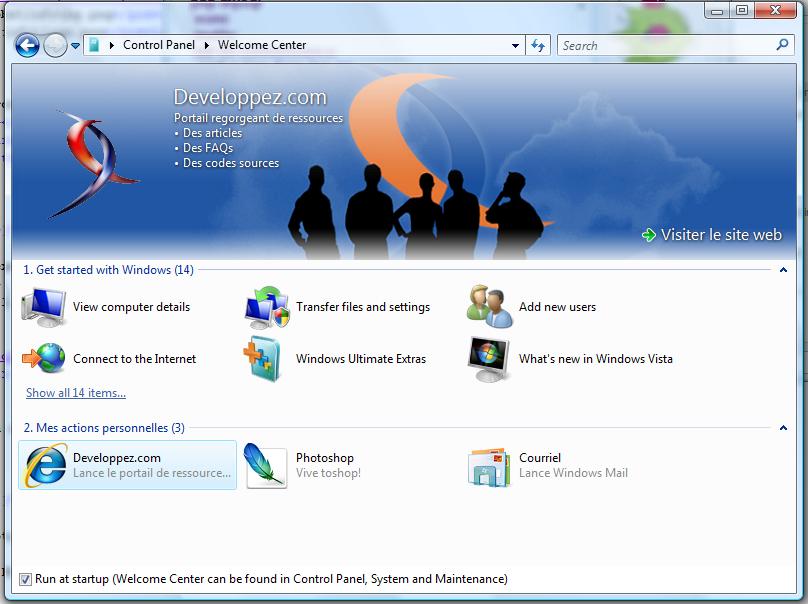808x604 pixels.
Task: Open Windows Ultimate Extras icon
Action: pyautogui.click(x=267, y=358)
